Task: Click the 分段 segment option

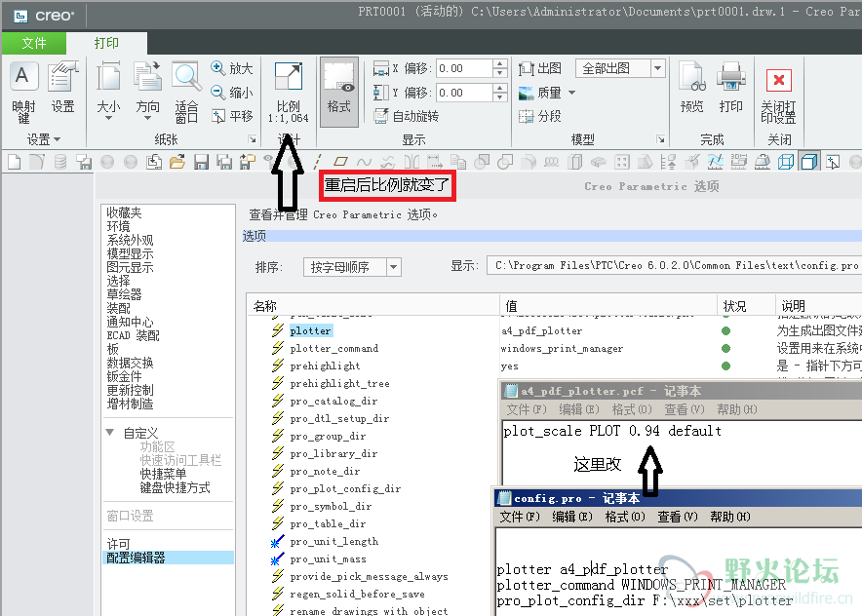Action: point(540,116)
